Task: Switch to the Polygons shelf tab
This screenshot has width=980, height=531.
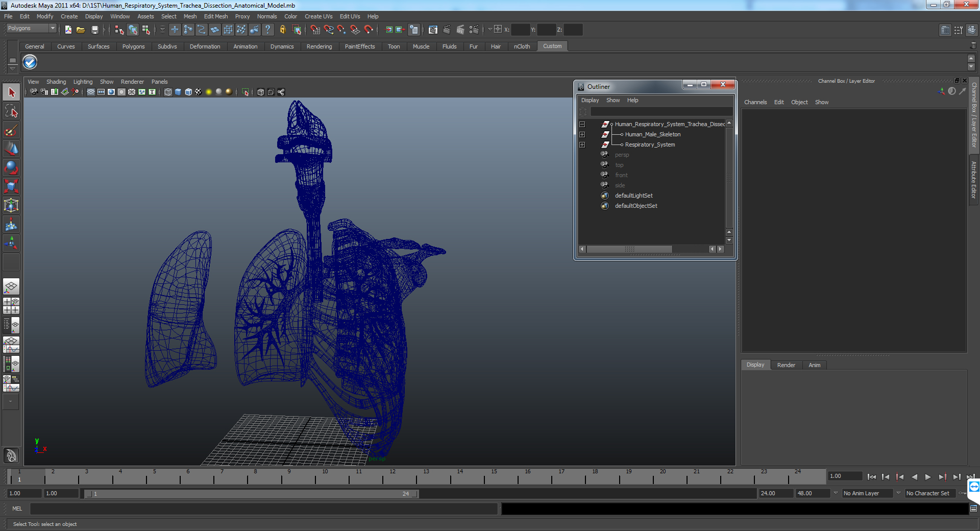Action: tap(133, 46)
